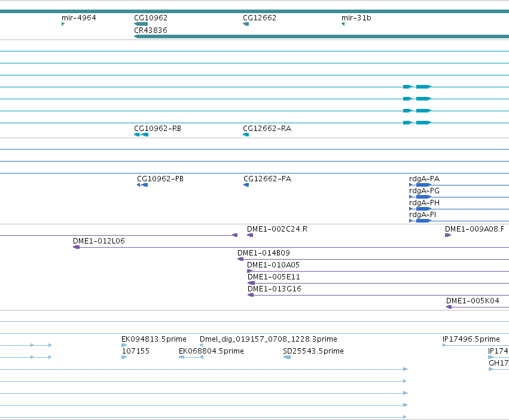Viewport: 509px width, 420px height.
Task: Select the mir-4964 gene label
Action: pyautogui.click(x=79, y=18)
